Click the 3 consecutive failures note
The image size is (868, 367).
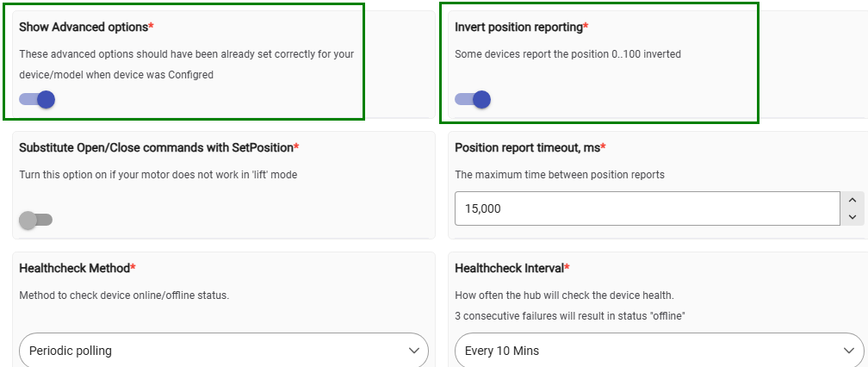click(571, 317)
